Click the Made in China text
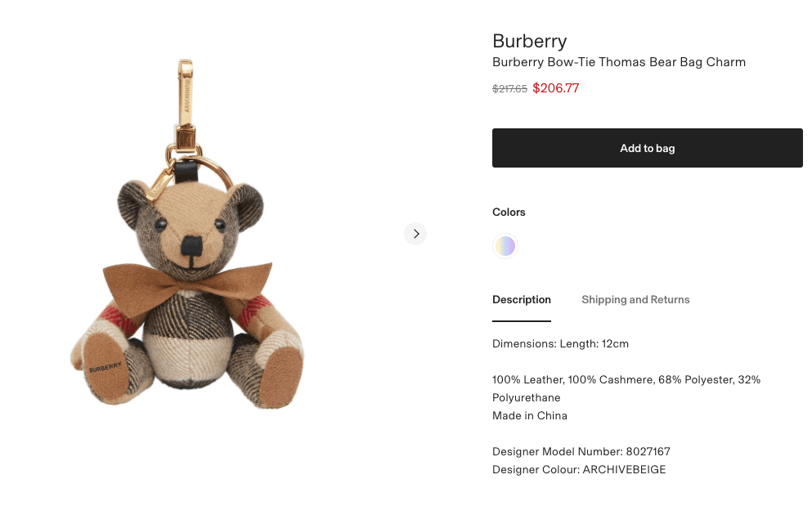This screenshot has width=812, height=506. [x=530, y=416]
